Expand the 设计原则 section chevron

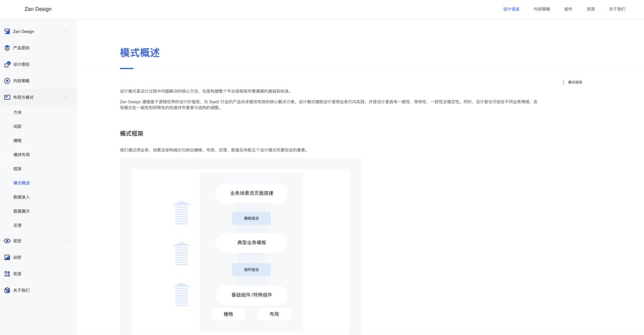[x=66, y=64]
